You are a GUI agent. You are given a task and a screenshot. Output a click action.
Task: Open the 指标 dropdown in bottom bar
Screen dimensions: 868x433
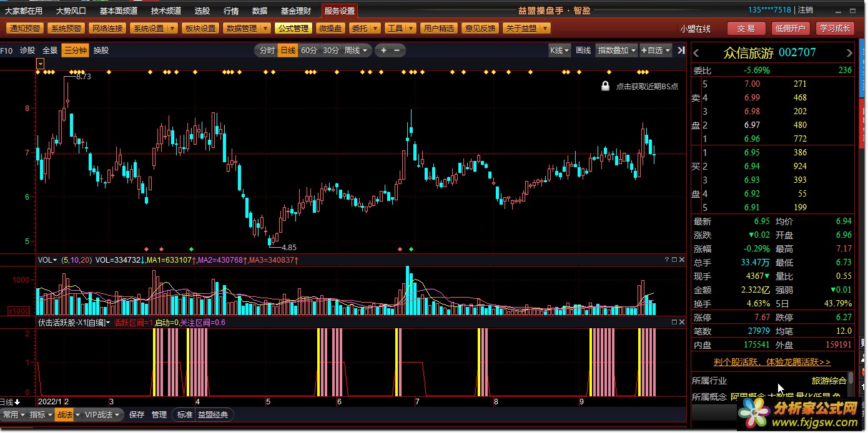click(41, 415)
